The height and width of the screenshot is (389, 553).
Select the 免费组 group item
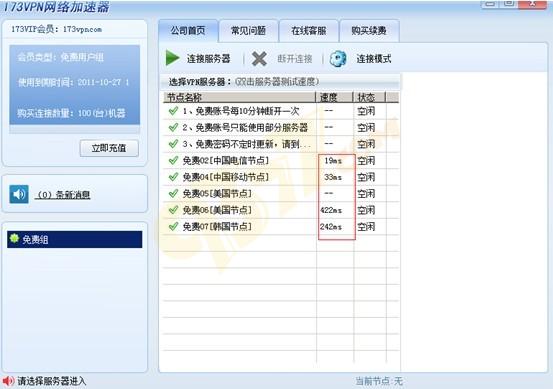(75, 239)
